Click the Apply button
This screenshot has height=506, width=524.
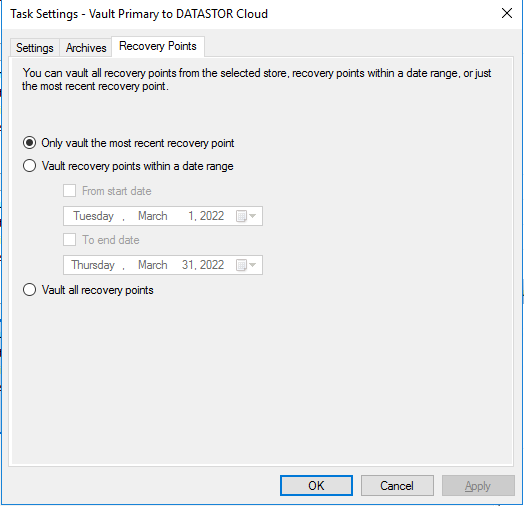point(478,485)
